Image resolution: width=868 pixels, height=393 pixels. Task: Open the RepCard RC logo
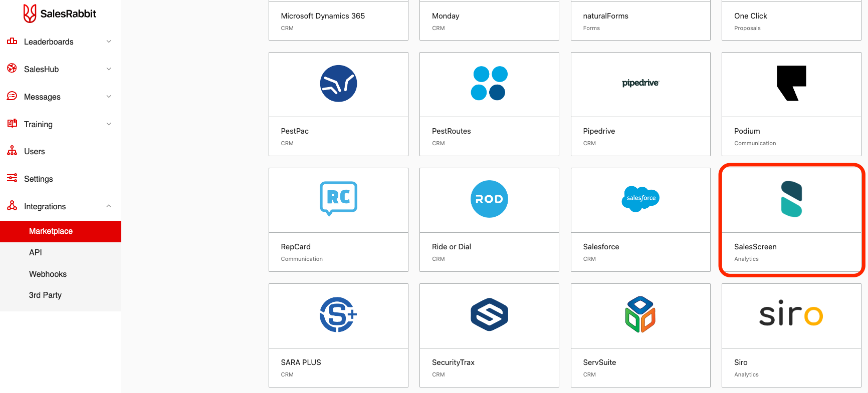point(338,199)
